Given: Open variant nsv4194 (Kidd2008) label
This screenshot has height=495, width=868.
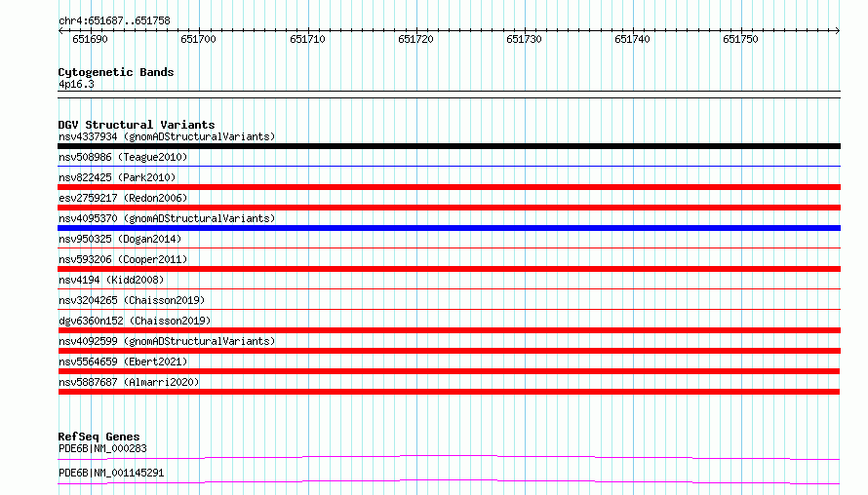Looking at the screenshot, I should (x=111, y=280).
